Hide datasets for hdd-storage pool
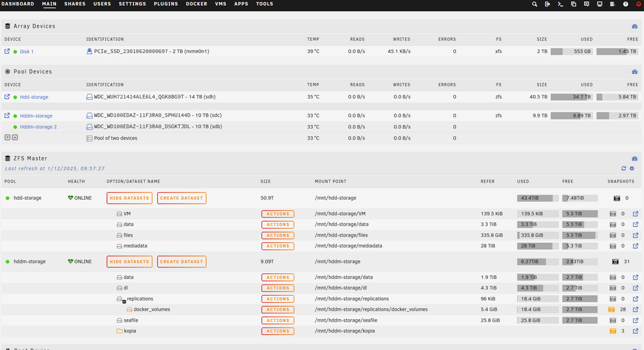 coord(129,199)
